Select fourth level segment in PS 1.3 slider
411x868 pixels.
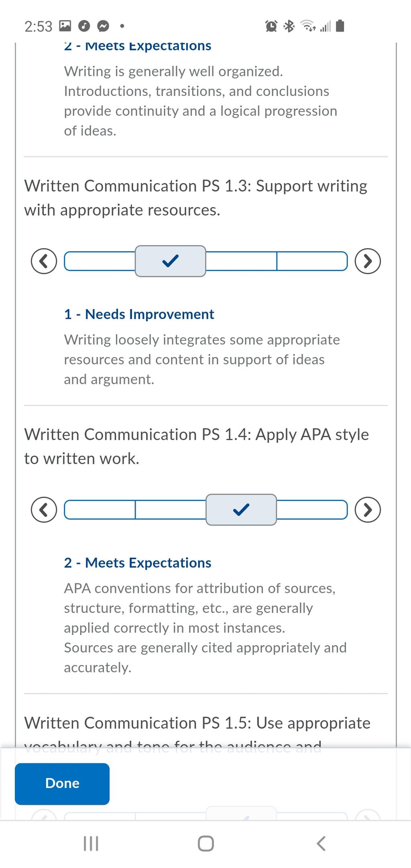click(x=312, y=261)
